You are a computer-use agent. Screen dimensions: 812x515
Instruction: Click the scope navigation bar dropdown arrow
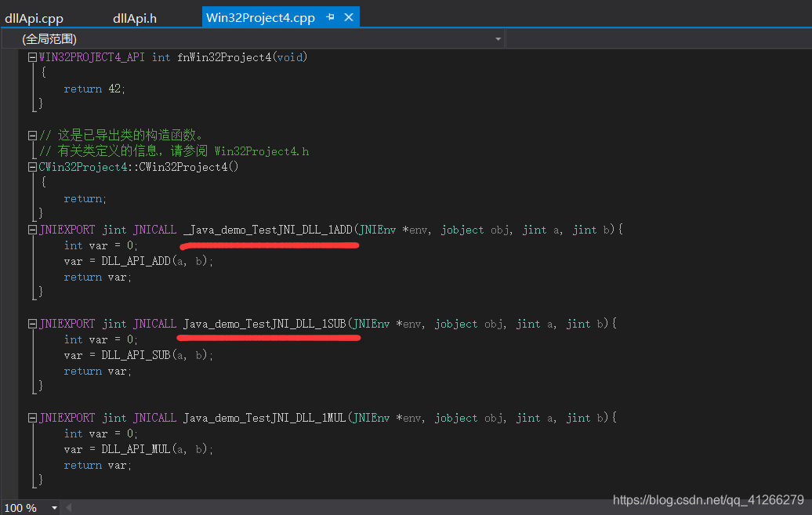click(497, 38)
